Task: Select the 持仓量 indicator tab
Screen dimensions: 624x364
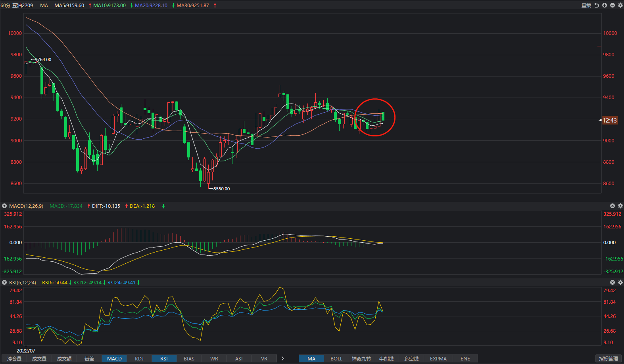Action: (14, 358)
